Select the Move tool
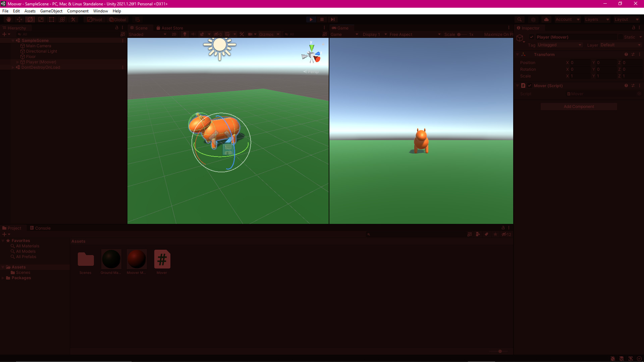The image size is (644, 362). (19, 19)
